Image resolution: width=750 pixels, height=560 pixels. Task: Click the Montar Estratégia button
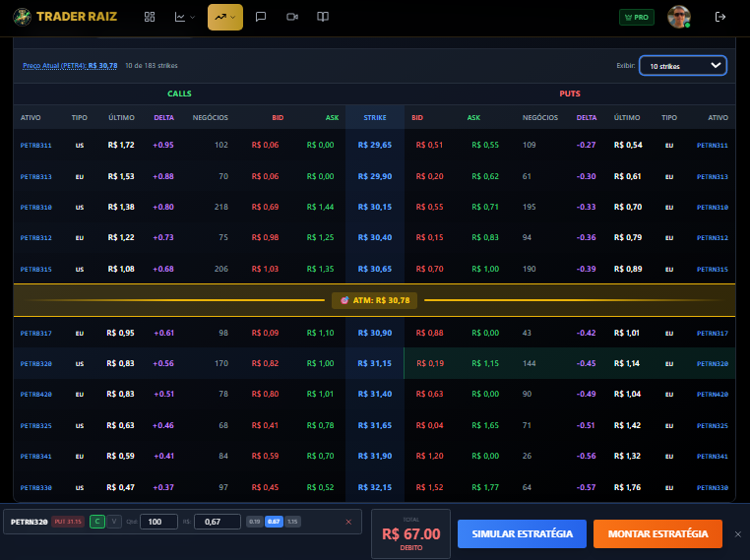[x=657, y=533]
